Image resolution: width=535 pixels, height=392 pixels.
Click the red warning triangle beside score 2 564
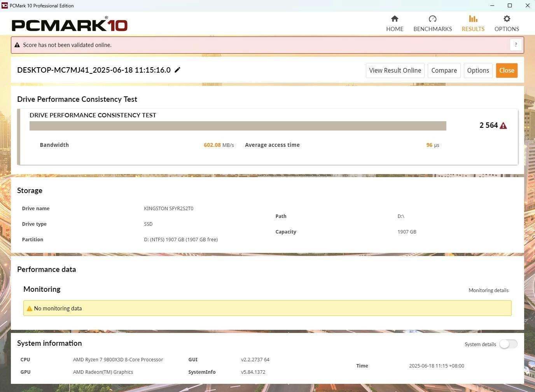[x=503, y=125]
